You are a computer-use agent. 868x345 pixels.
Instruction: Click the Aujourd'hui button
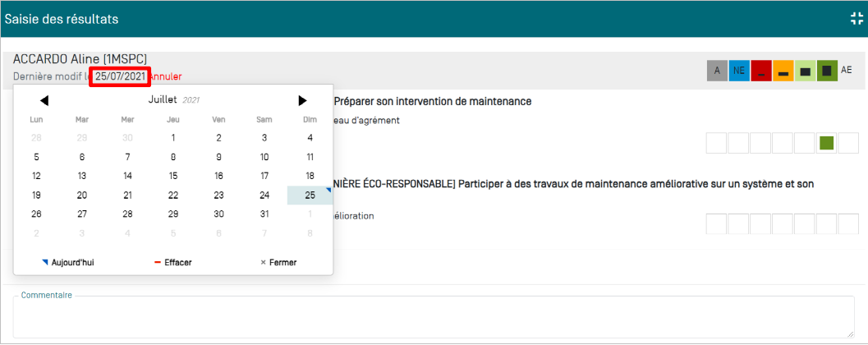coord(69,263)
